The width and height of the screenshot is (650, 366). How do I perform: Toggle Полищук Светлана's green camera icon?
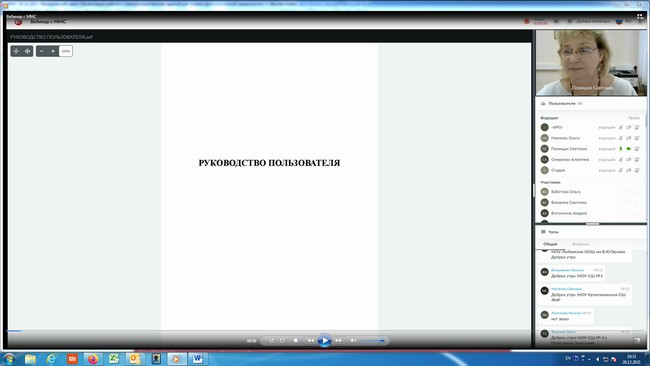point(628,148)
